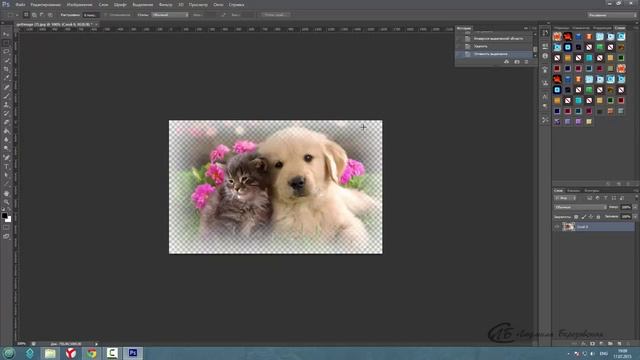Click New Selection mode icon in options bar
The image size is (640, 360).
pyautogui.click(x=26, y=15)
